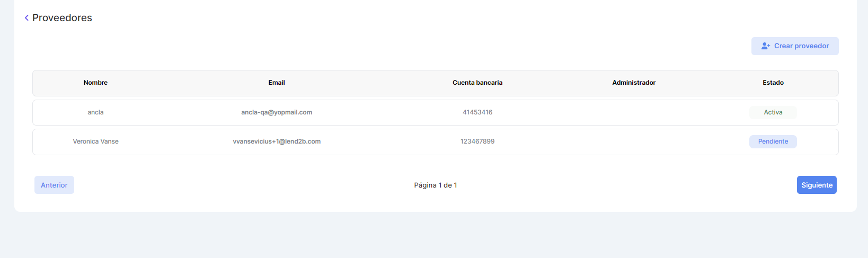Click the Activa status badge
868x258 pixels.
773,112
